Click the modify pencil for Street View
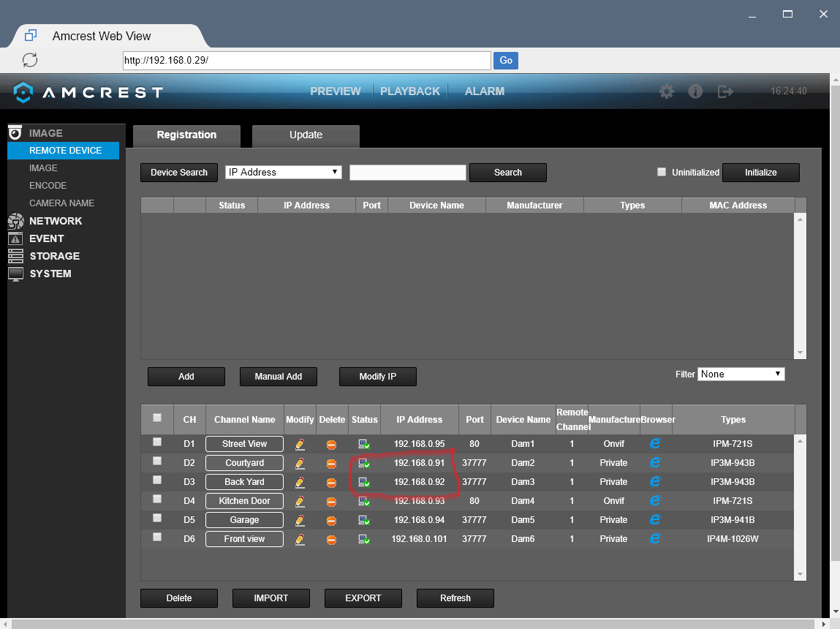This screenshot has width=840, height=629. (x=300, y=444)
